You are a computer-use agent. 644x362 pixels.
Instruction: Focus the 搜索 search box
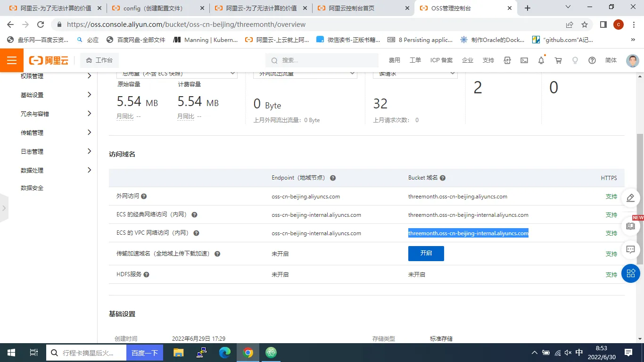tap(322, 60)
